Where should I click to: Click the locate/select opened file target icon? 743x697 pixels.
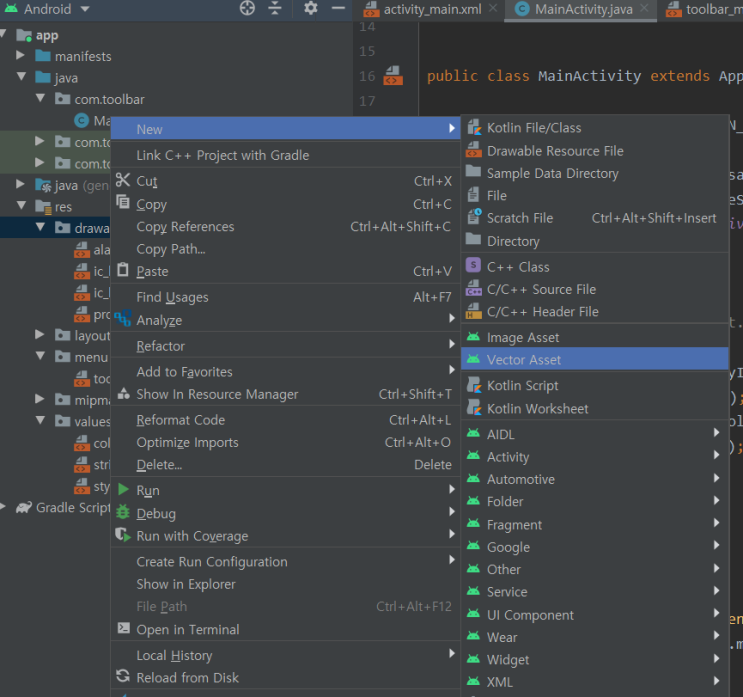click(x=247, y=8)
